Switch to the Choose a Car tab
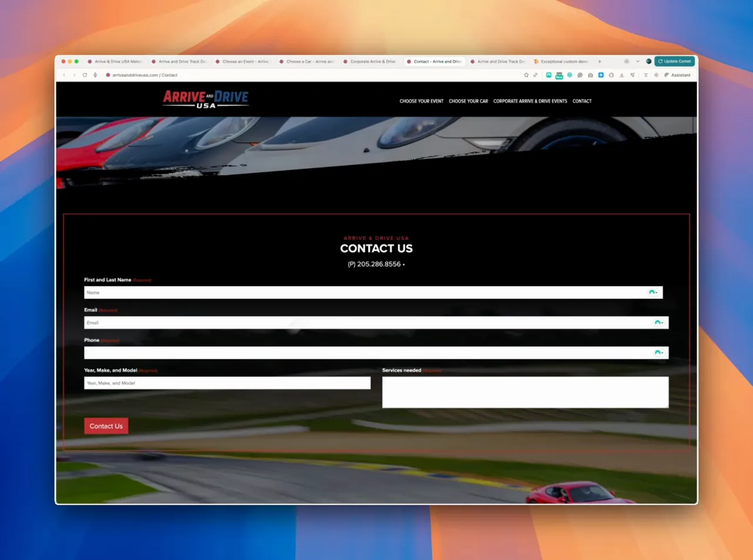Viewport: 753px width, 560px height. 306,61
